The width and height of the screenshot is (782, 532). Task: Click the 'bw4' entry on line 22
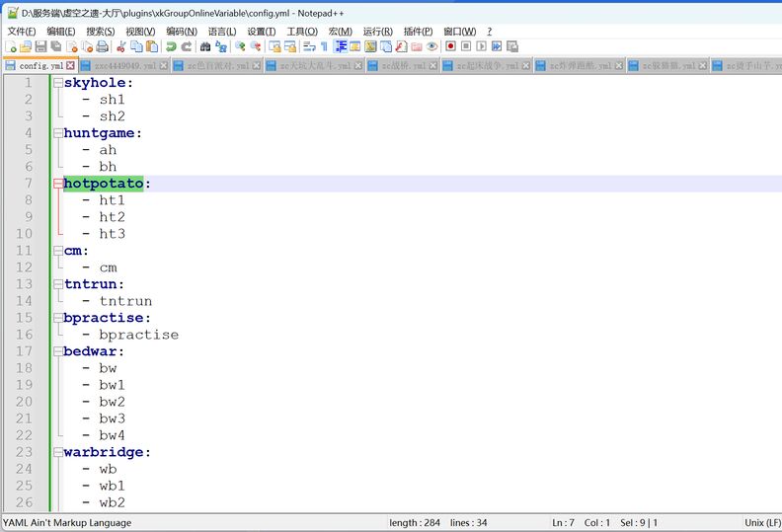(x=112, y=435)
